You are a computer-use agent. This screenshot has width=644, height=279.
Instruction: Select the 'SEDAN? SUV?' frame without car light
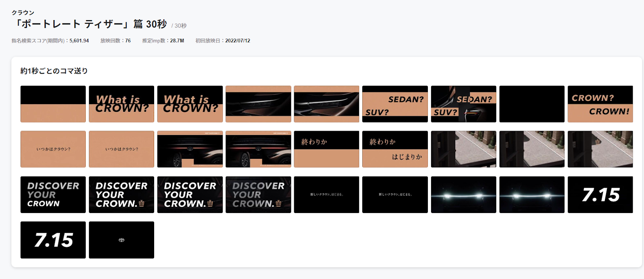coord(395,104)
